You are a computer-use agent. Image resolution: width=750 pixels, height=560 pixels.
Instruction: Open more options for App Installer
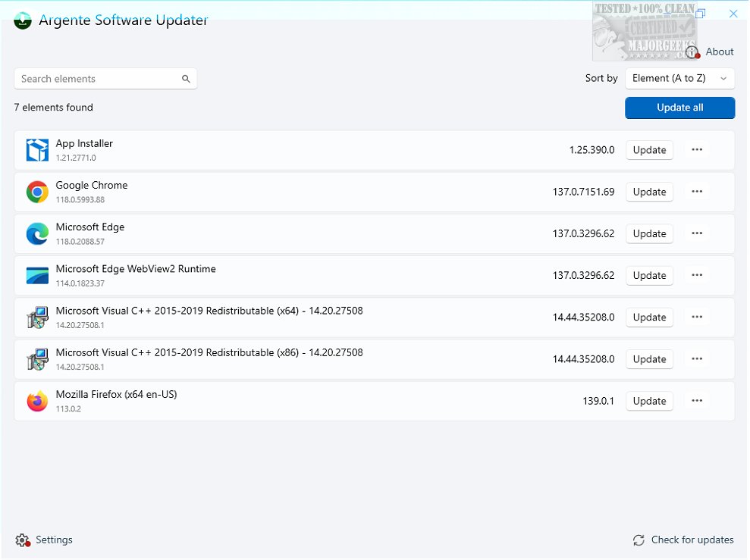697,150
